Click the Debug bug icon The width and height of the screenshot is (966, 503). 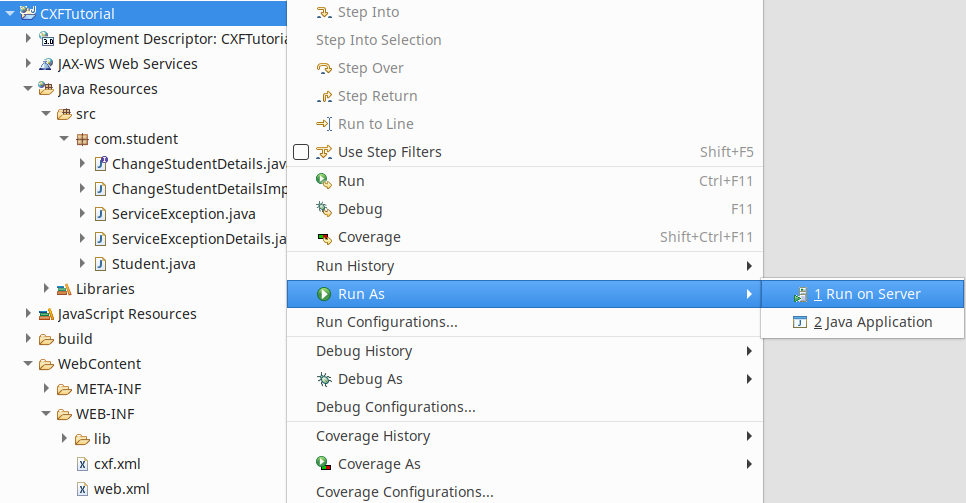323,209
